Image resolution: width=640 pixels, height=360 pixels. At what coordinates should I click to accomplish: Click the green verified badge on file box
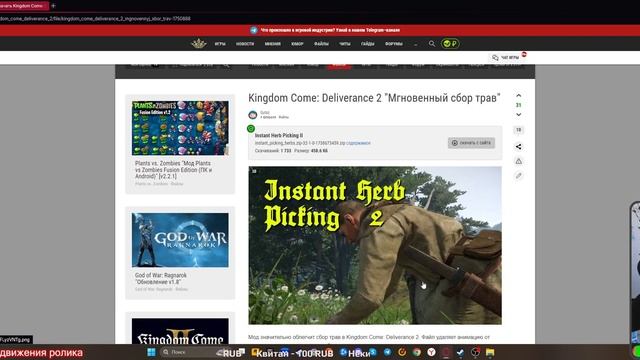pos(251,129)
